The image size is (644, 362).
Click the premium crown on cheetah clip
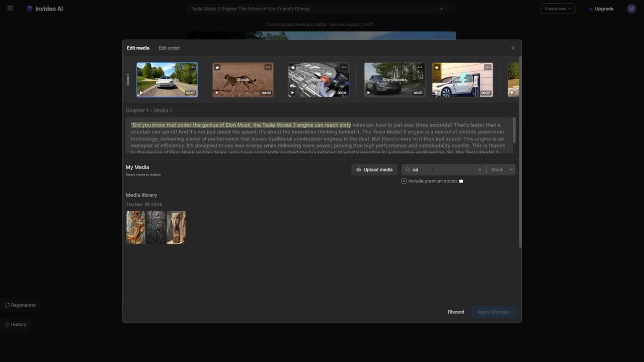(x=217, y=67)
